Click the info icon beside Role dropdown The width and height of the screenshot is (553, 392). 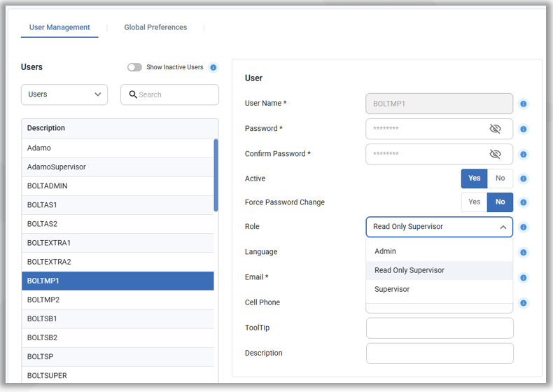(x=524, y=227)
